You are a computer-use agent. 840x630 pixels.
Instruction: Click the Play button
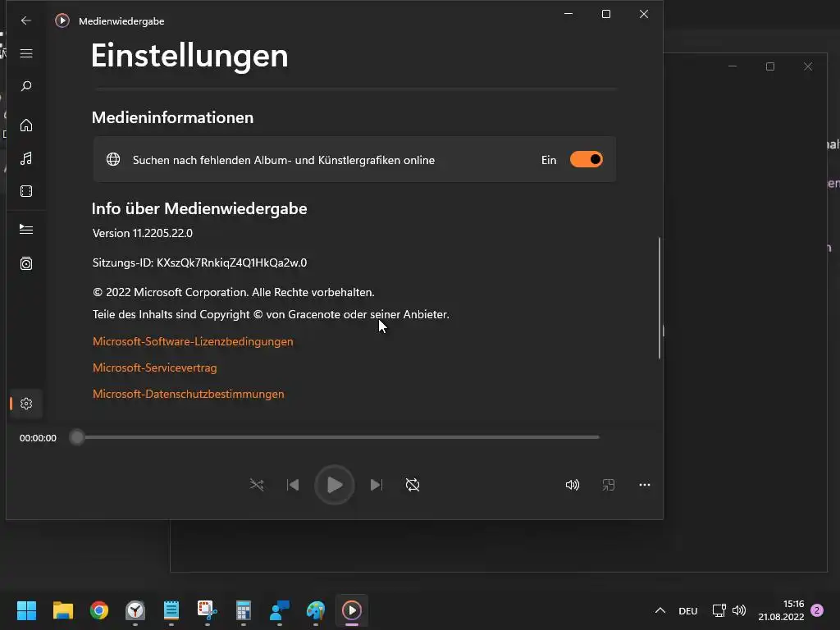tap(335, 485)
